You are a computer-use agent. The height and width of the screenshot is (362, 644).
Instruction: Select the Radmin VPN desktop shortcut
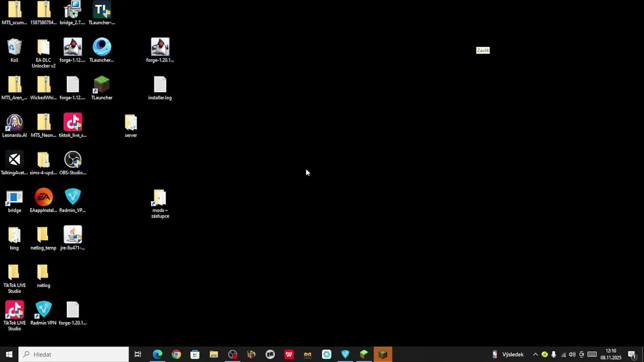(x=43, y=310)
